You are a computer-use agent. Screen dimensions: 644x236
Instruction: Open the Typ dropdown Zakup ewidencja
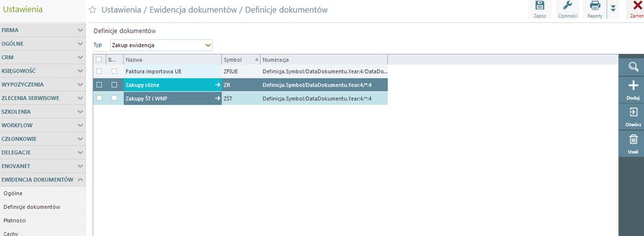(x=161, y=45)
